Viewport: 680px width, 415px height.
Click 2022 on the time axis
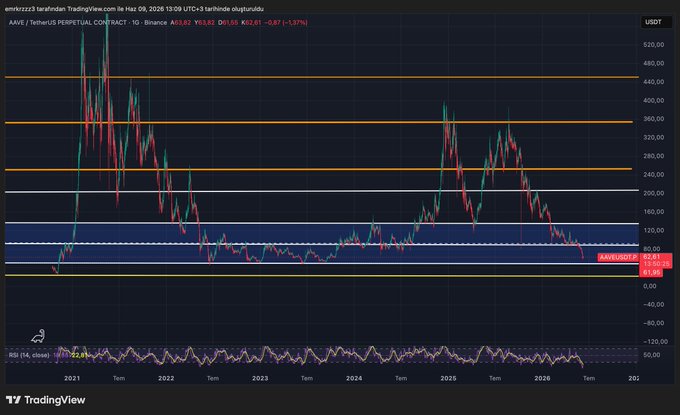[x=166, y=379]
